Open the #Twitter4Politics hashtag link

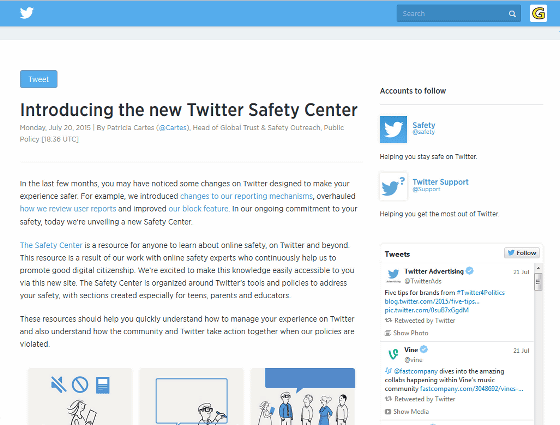point(481,292)
